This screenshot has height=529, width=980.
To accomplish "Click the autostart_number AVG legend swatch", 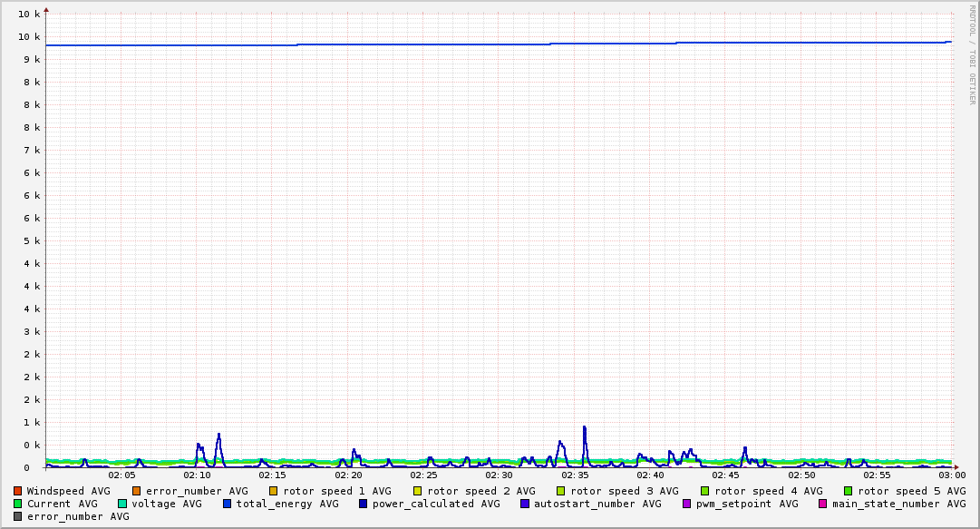I will click(x=525, y=504).
